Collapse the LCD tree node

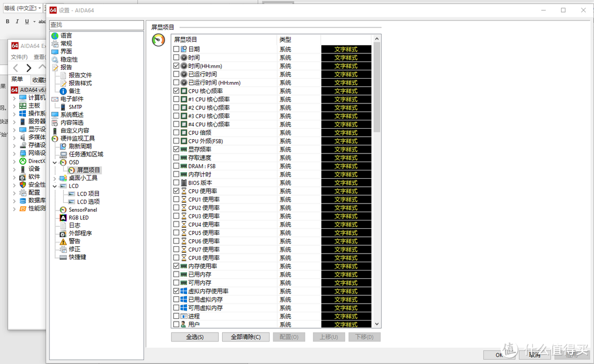pos(55,186)
